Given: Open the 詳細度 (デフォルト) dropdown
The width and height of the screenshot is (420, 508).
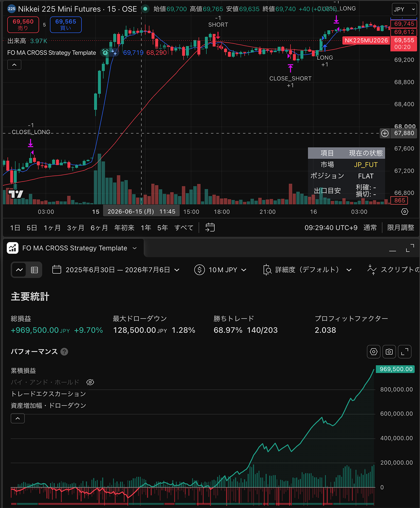Looking at the screenshot, I should (307, 270).
